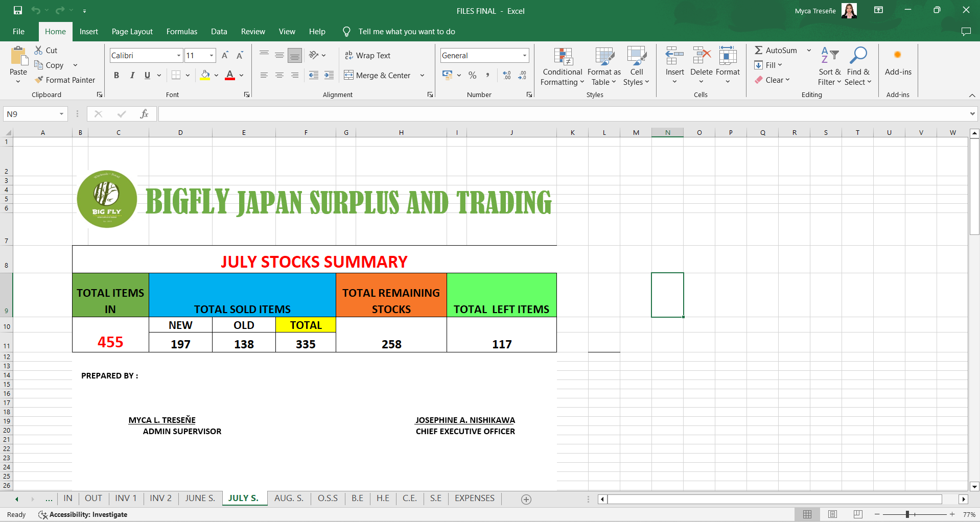Apply the red font color swatch
This screenshot has width=980, height=522.
point(230,75)
